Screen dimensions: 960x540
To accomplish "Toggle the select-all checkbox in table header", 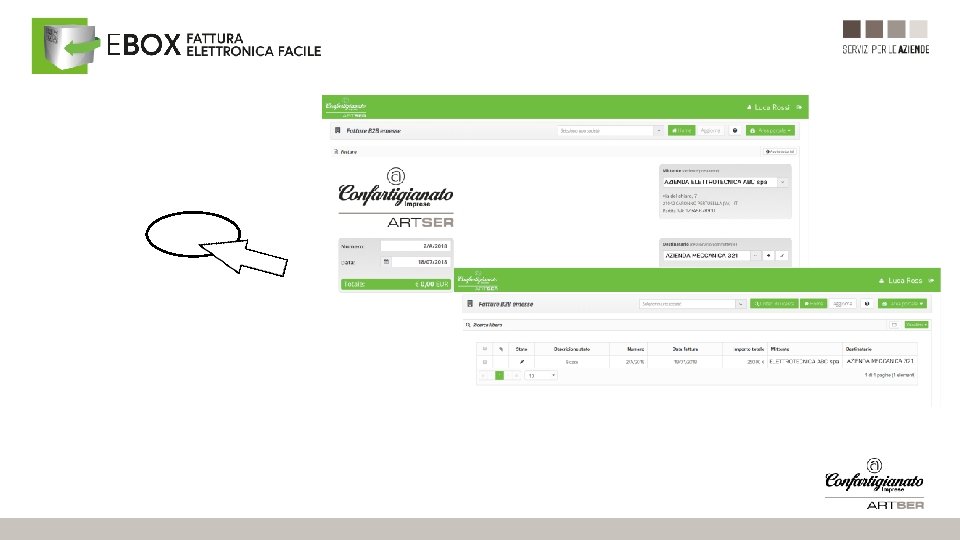I will click(484, 349).
